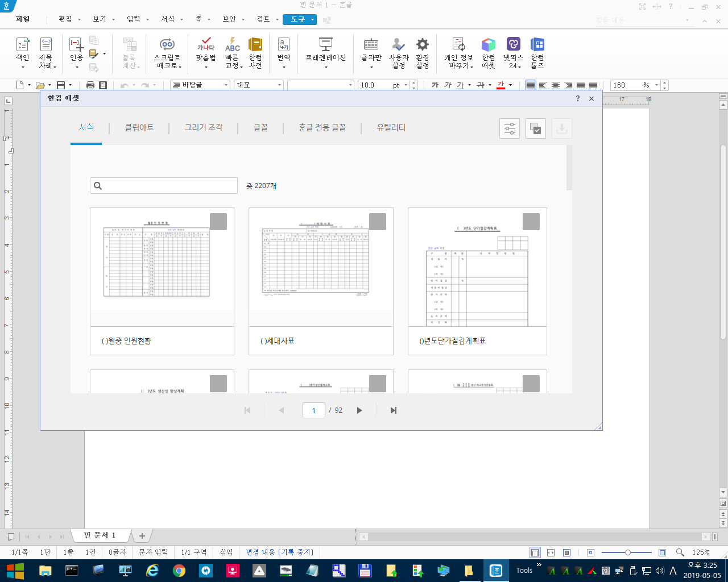Open 빠른 교정 quick correction
728x582 pixels.
coord(233,53)
